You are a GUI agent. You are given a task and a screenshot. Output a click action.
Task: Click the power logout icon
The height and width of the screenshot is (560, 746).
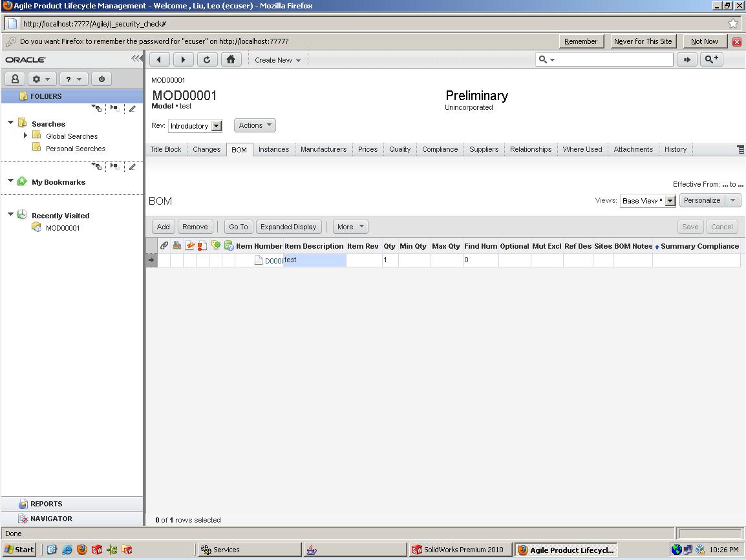click(101, 79)
